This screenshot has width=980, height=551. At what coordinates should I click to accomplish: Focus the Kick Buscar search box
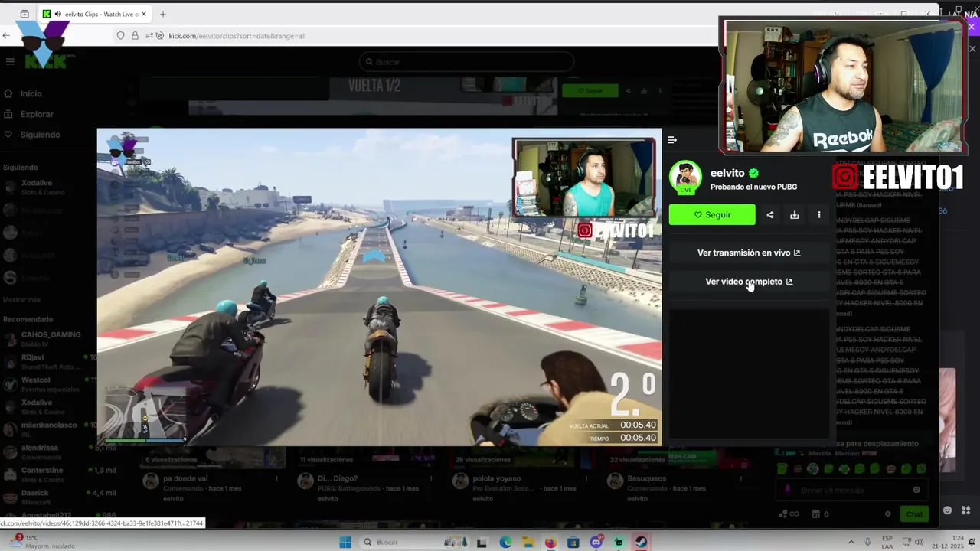[466, 62]
